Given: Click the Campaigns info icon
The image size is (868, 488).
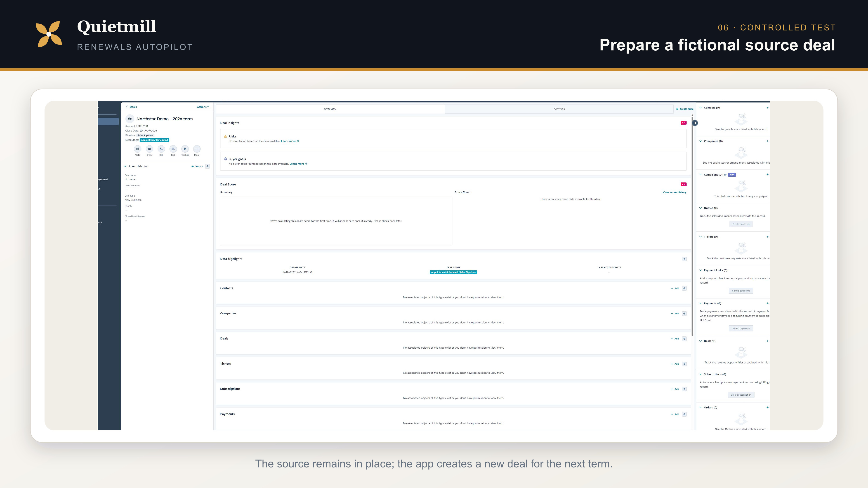Looking at the screenshot, I should [x=725, y=175].
